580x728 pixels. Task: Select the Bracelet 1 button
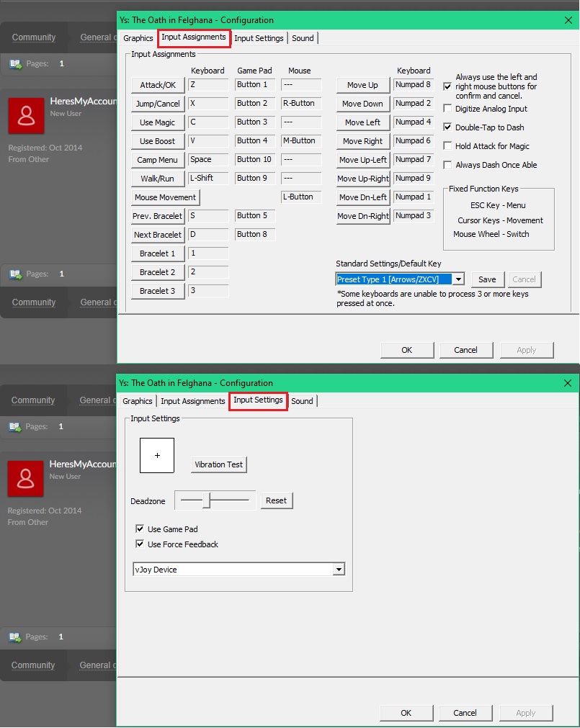pos(158,253)
